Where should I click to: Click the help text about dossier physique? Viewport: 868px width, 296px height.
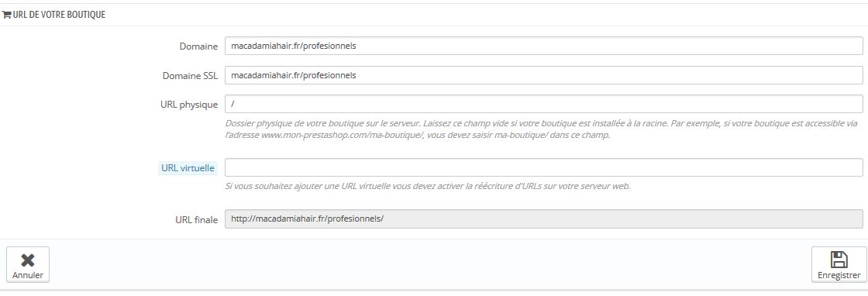[x=542, y=129]
